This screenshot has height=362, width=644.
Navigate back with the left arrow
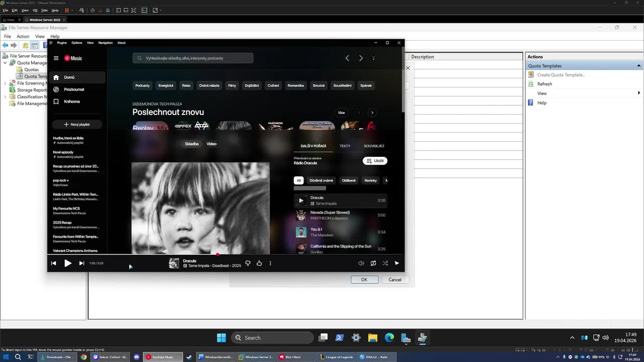pos(347,58)
